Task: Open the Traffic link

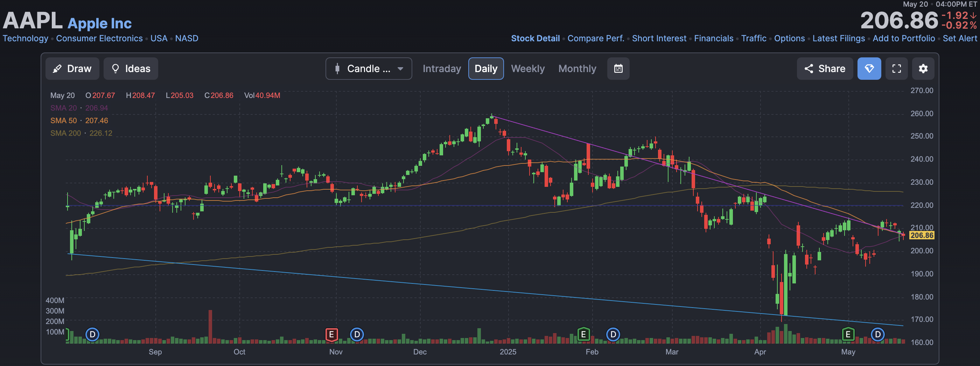Action: tap(754, 38)
